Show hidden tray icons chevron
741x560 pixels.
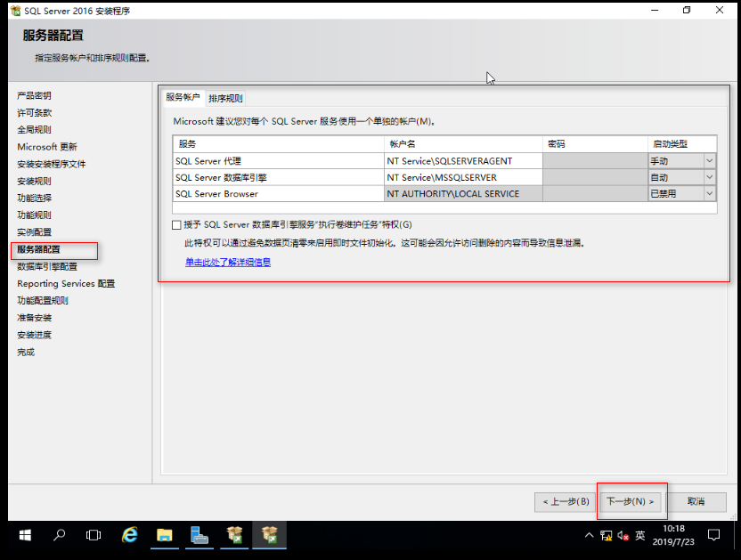(x=589, y=535)
